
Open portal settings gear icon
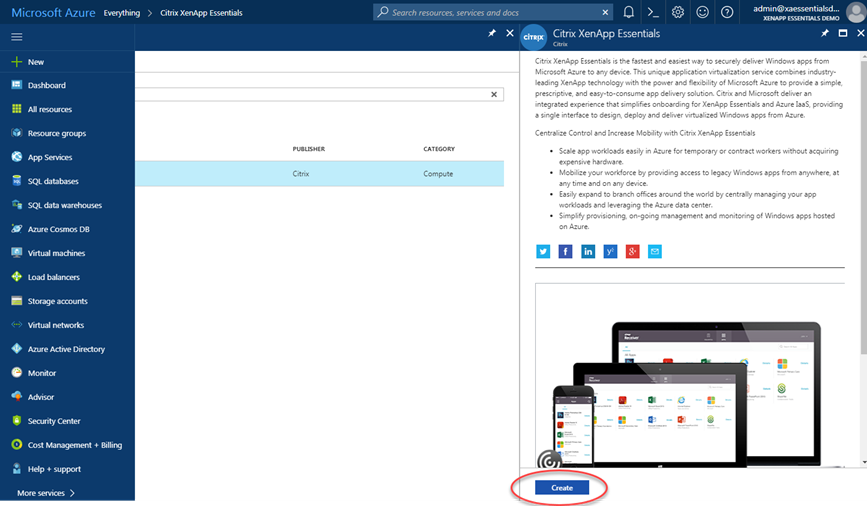[x=678, y=12]
